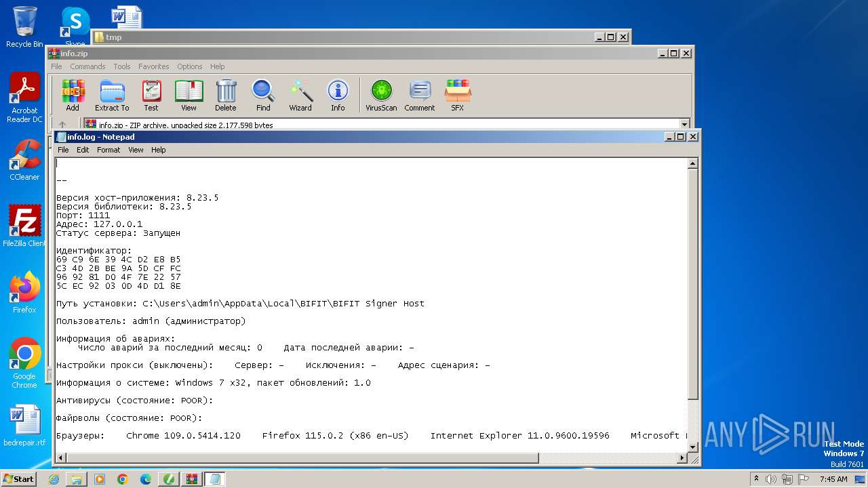Open the View tool in WinRAR
Image resolution: width=868 pixels, height=488 pixels.
coord(189,96)
